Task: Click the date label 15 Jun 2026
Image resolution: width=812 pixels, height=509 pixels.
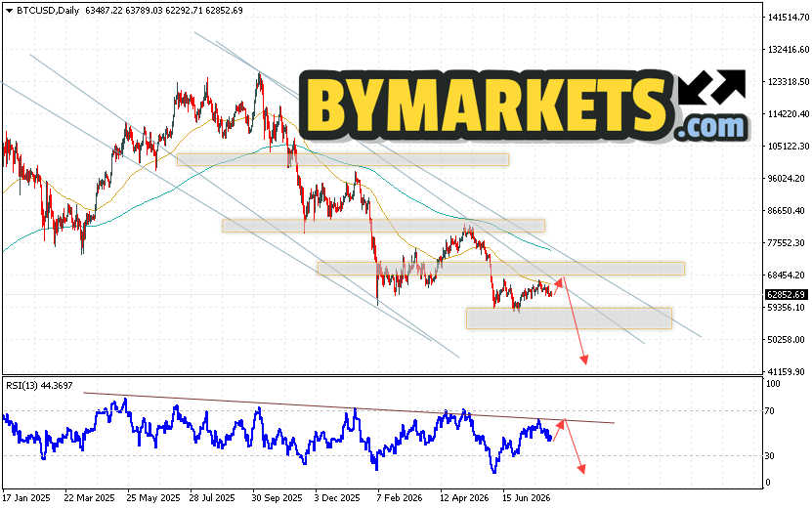Action: pos(526,497)
